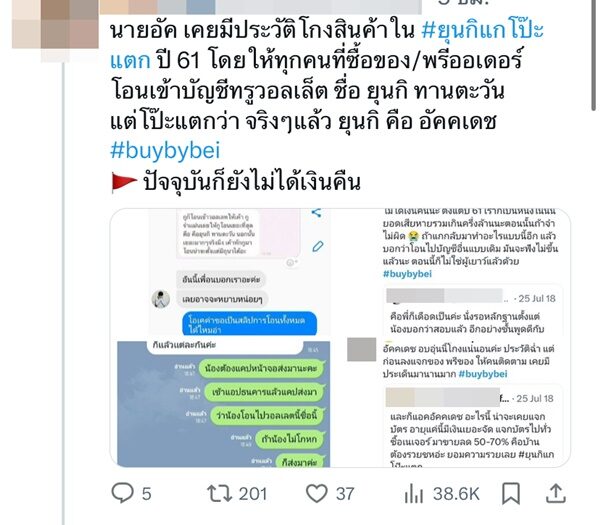600x525 pixels.
Task: Click the 38.6K view count
Action: click(456, 494)
